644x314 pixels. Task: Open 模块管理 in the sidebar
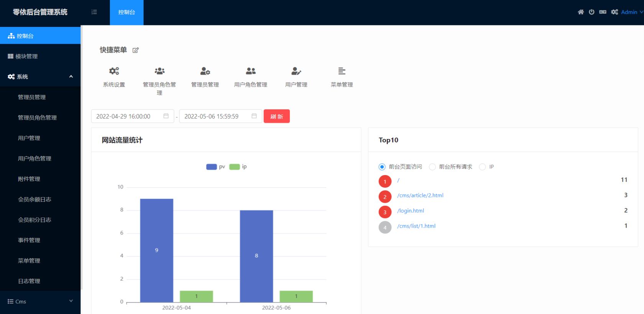(40, 56)
